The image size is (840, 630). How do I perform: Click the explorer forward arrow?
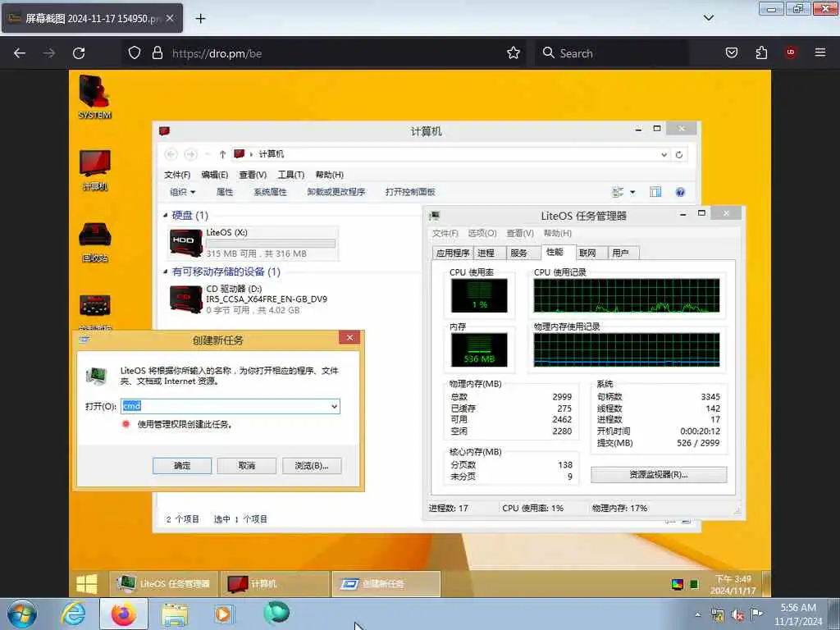click(x=190, y=154)
